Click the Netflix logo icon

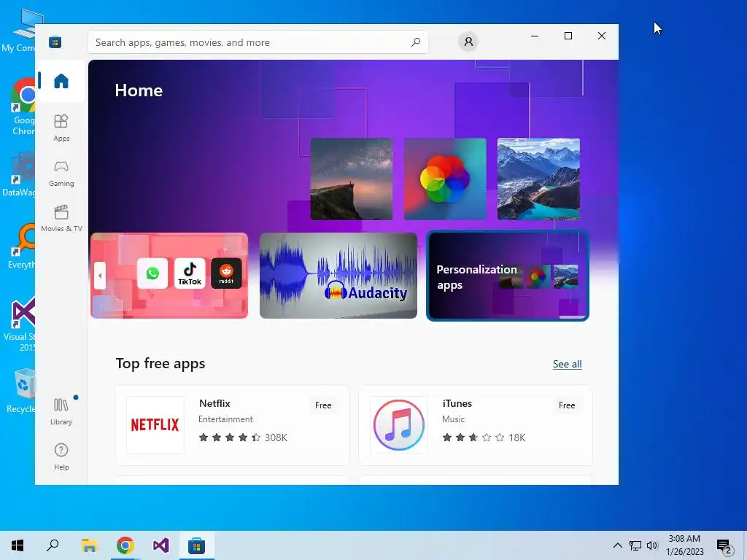pos(155,425)
